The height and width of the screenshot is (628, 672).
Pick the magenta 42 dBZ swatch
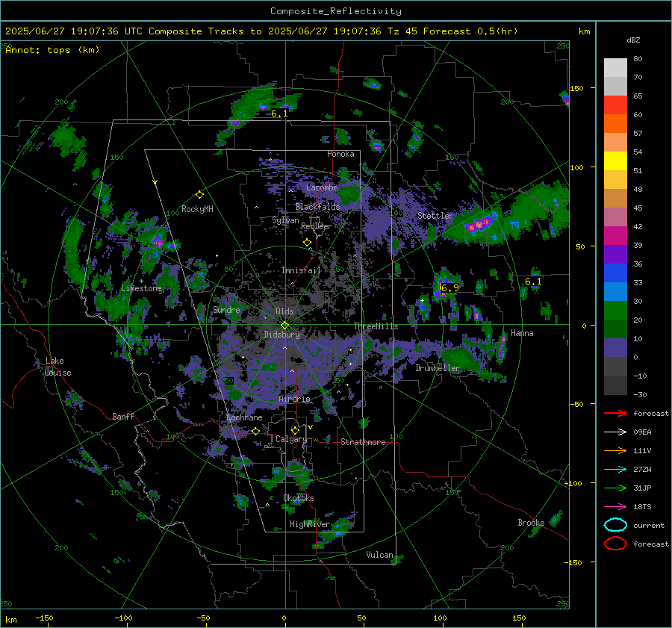coord(615,235)
